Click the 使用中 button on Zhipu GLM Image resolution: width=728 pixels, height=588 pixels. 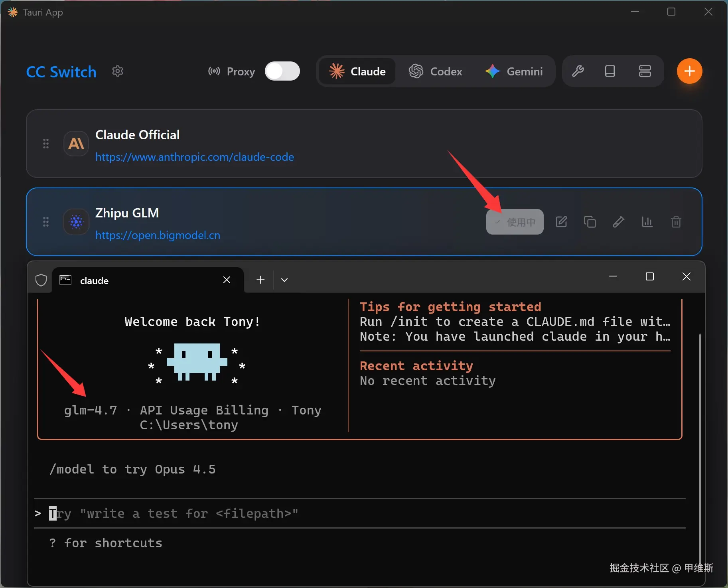click(x=515, y=222)
